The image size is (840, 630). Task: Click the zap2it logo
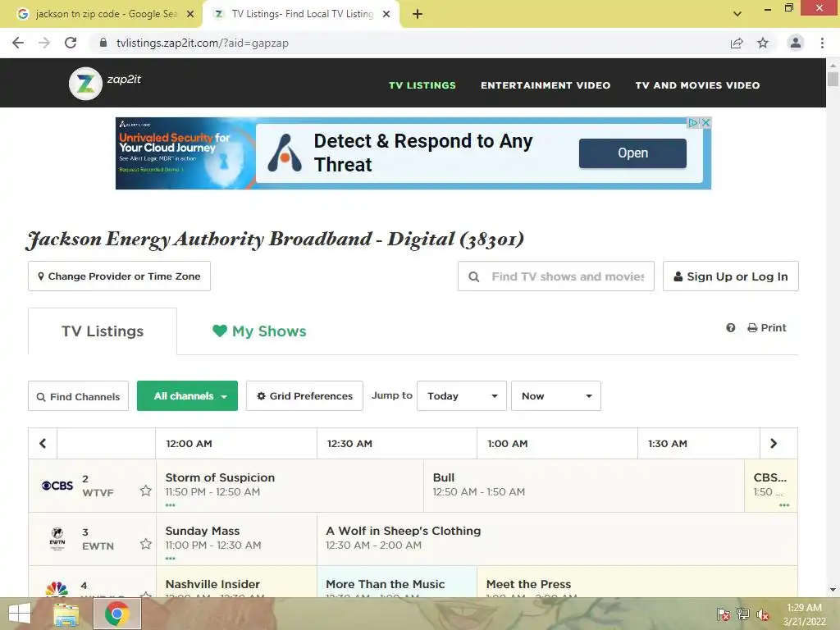[105, 84]
